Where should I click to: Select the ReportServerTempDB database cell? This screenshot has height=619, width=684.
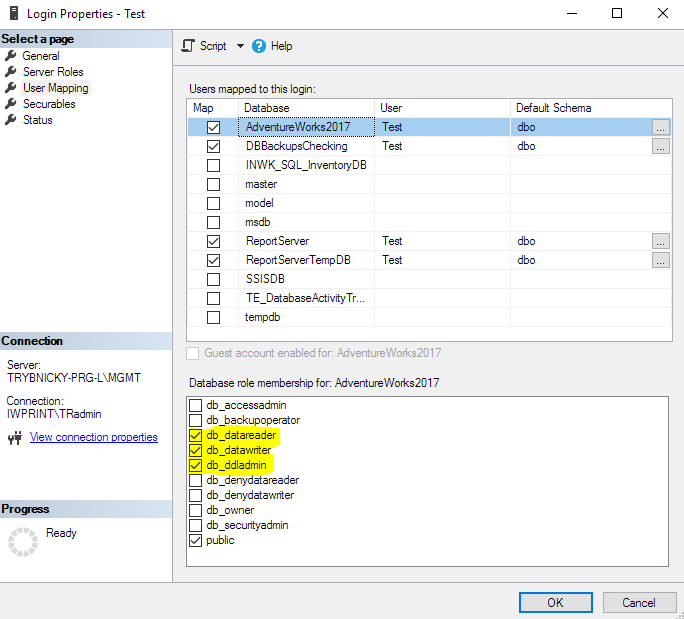[x=307, y=260]
